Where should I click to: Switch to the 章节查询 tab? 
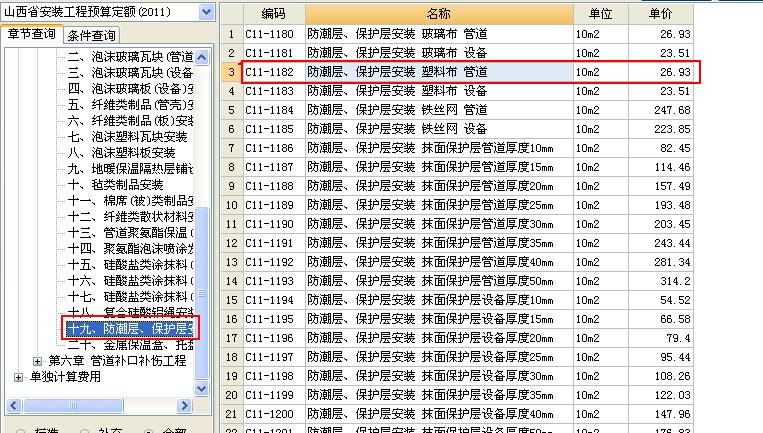[32, 34]
